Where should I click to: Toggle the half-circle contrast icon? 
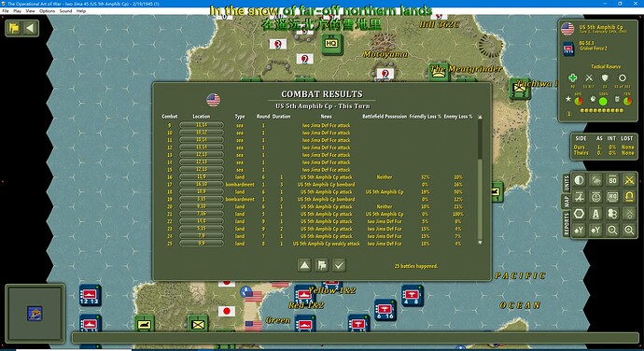(579, 180)
